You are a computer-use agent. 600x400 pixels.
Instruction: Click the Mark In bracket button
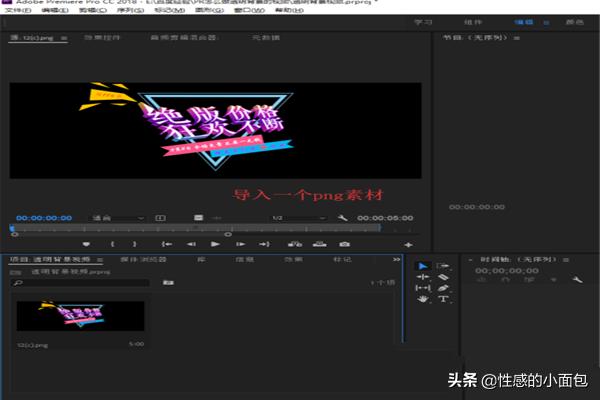click(112, 244)
